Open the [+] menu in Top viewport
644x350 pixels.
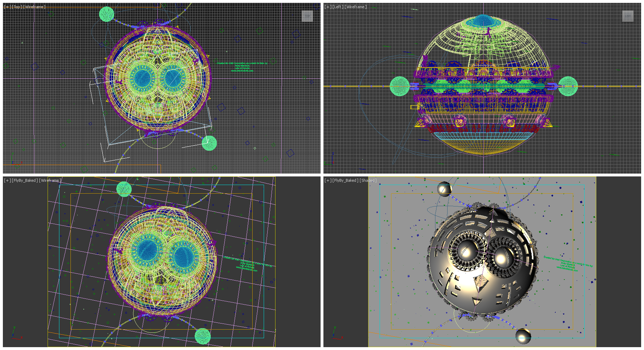7,7
